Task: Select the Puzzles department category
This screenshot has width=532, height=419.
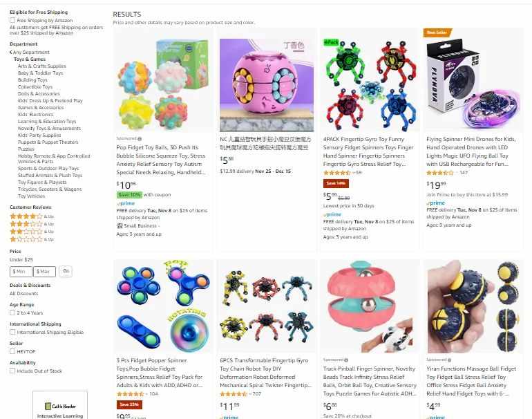Action: coord(26,149)
